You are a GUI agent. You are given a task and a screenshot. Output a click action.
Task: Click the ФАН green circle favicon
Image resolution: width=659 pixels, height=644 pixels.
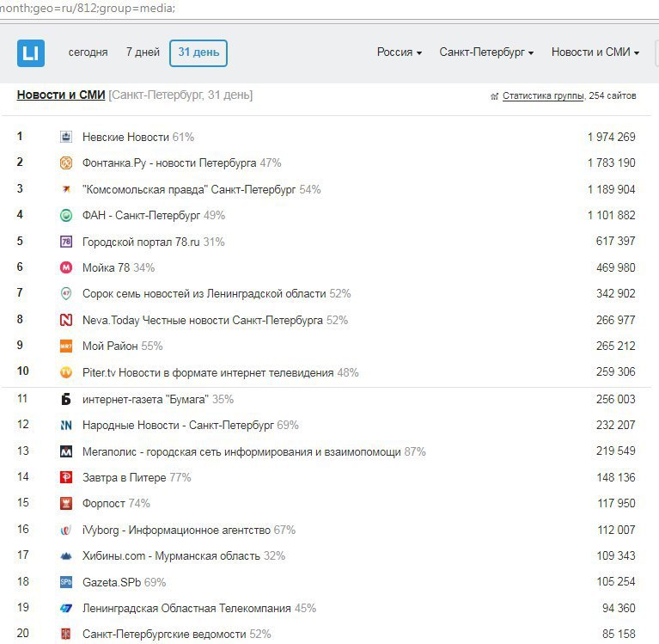(x=66, y=215)
